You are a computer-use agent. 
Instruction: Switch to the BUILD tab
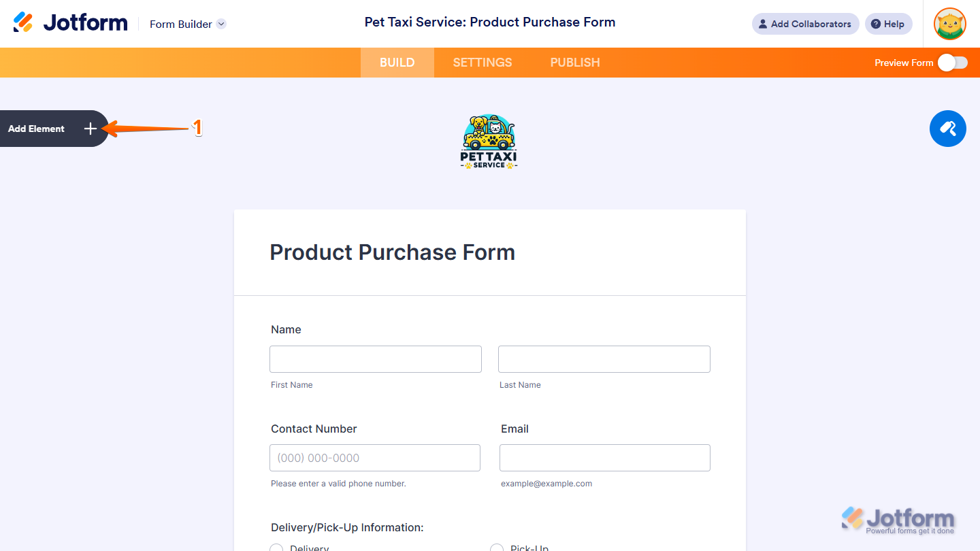click(397, 63)
